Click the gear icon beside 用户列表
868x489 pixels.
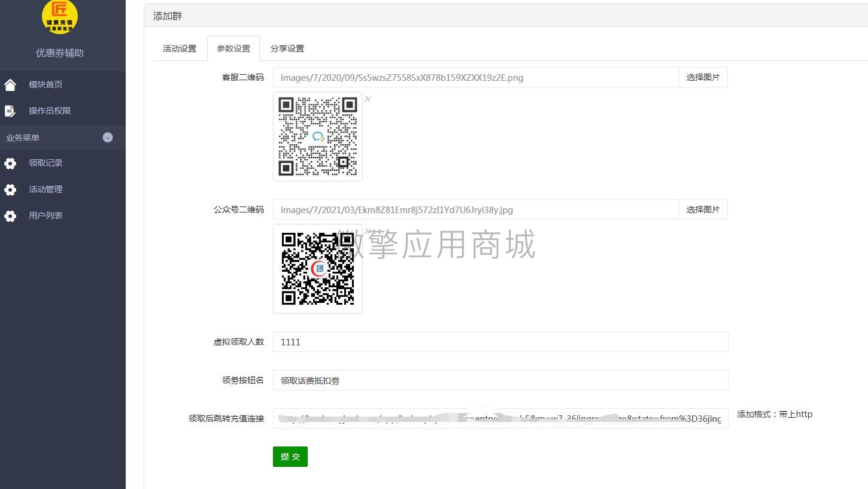tap(10, 216)
